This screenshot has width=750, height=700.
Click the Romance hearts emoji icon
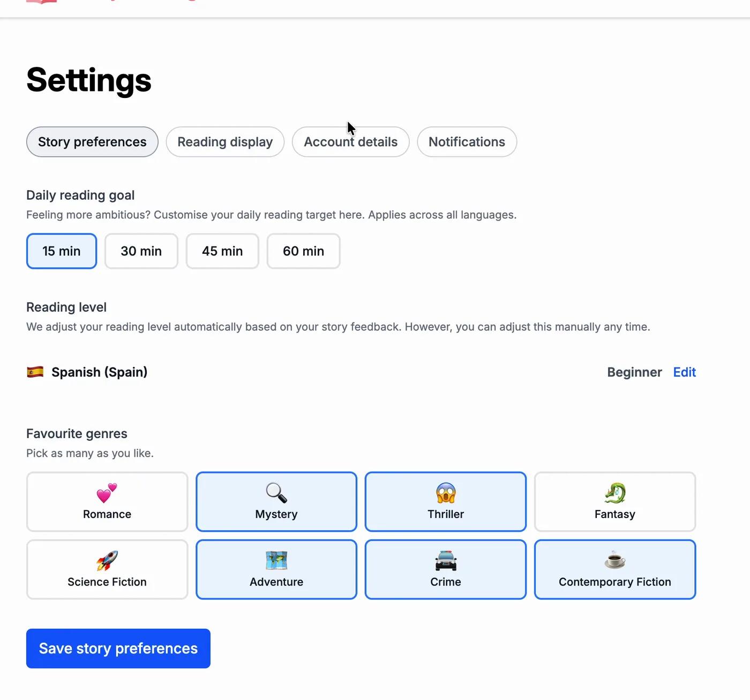[107, 493]
